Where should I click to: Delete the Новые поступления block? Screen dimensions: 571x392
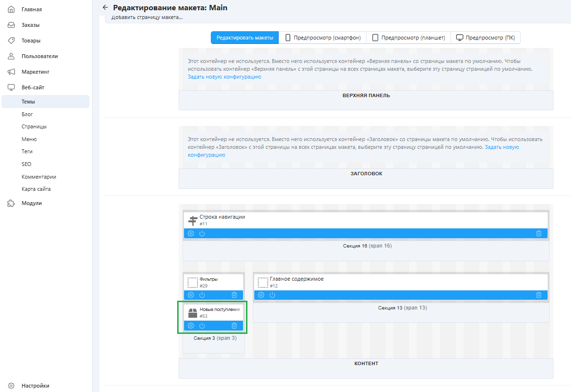pos(234,326)
